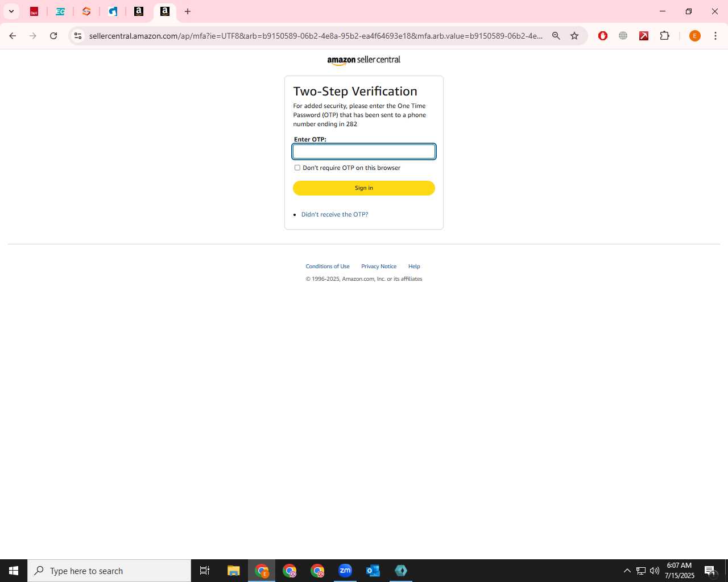Switch to the teal EC browser tab
The width and height of the screenshot is (728, 582).
pyautogui.click(x=60, y=11)
